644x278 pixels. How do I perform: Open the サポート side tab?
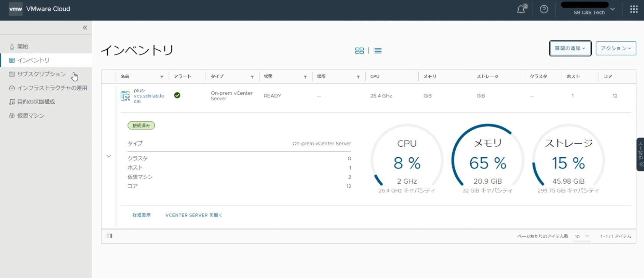[641, 154]
